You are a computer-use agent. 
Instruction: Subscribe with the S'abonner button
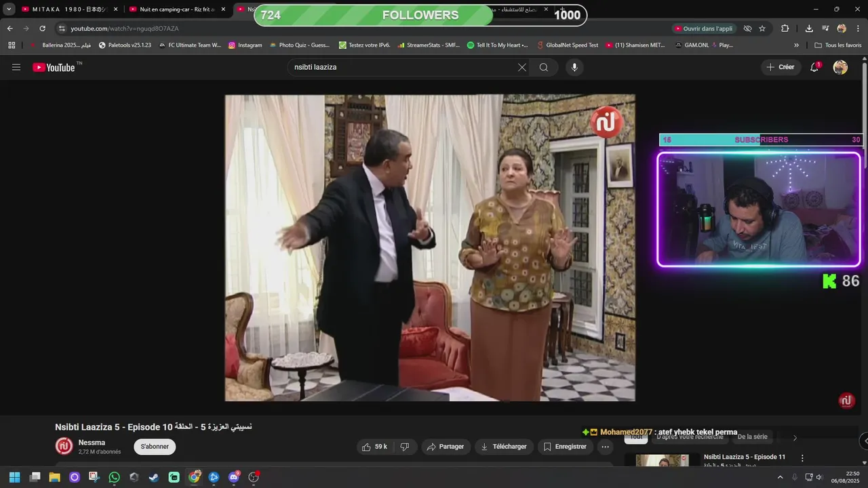click(155, 447)
